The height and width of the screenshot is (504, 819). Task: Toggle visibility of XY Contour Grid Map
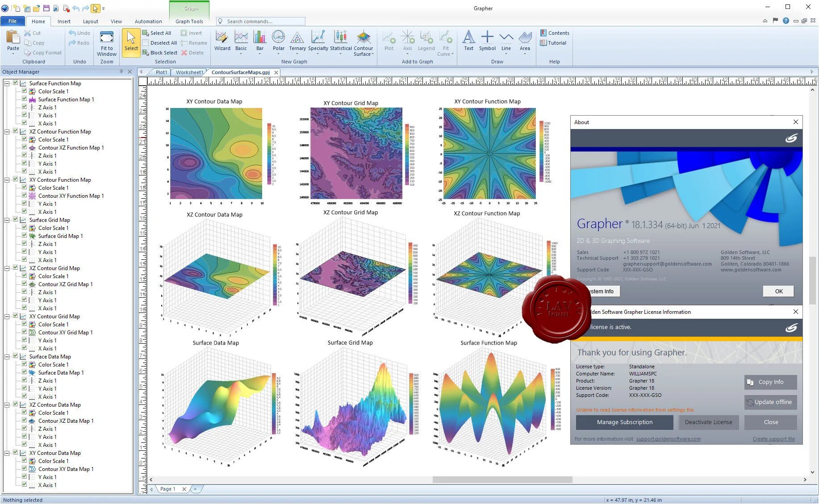pyautogui.click(x=16, y=316)
